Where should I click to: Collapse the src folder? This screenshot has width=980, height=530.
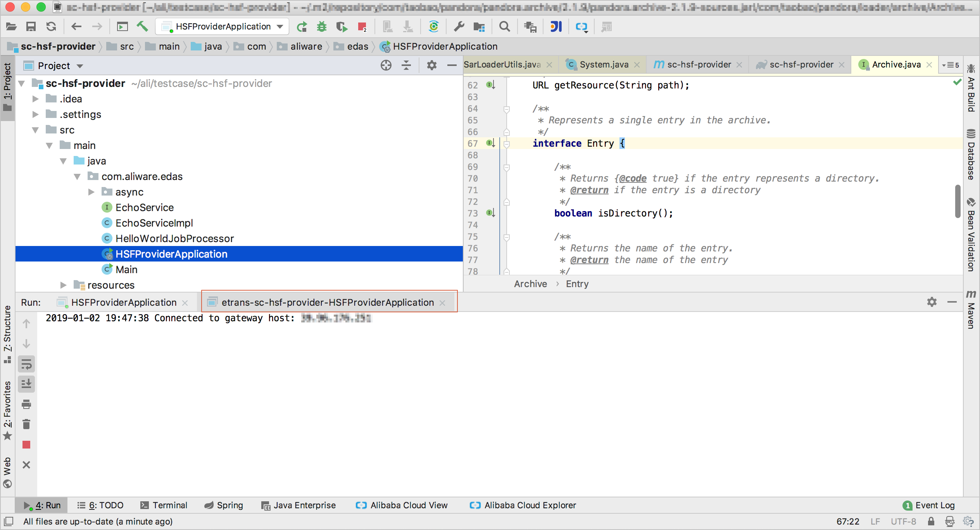coord(35,130)
